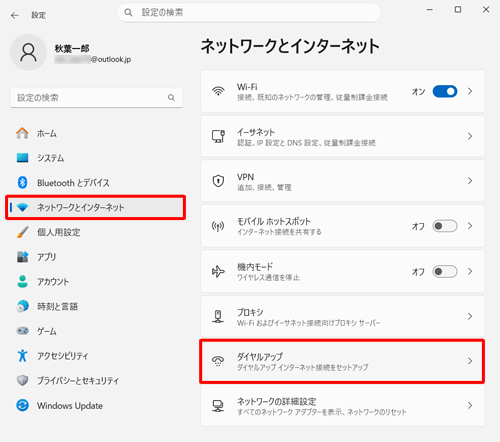The height and width of the screenshot is (442, 500).
Task: Open the VPN row chevron
Action: click(470, 181)
